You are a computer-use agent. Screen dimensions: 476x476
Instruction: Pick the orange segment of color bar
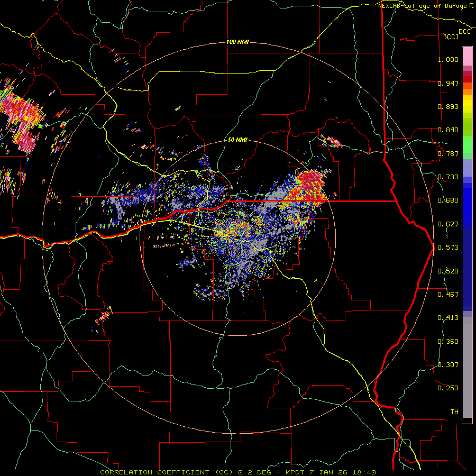[x=467, y=91]
